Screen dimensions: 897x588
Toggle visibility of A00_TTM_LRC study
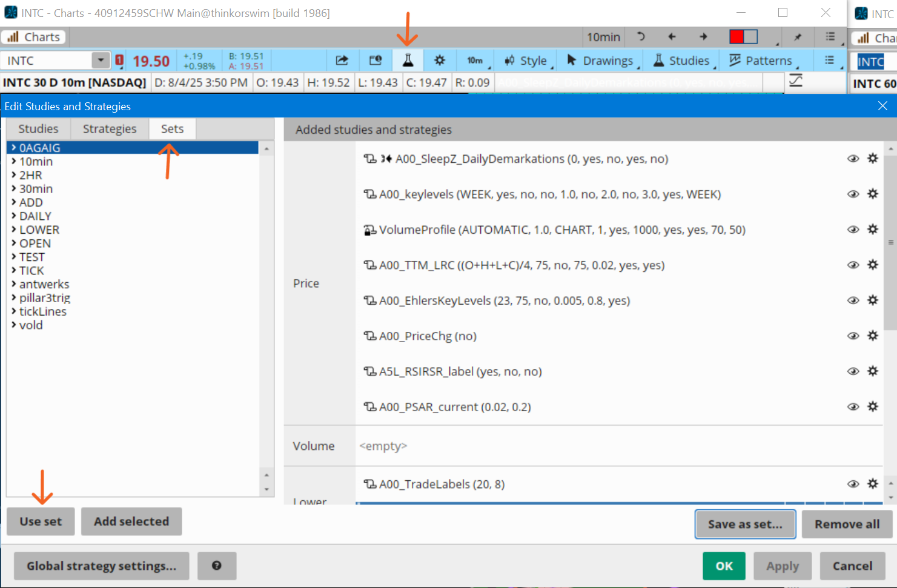(x=853, y=265)
